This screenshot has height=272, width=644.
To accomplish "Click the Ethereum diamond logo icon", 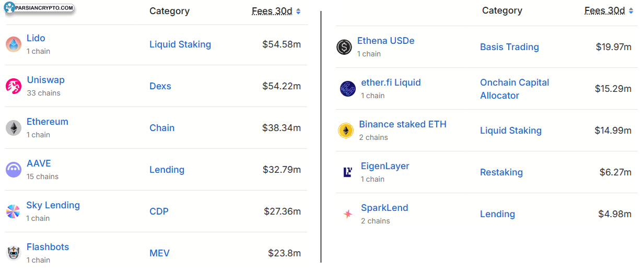I will [14, 128].
